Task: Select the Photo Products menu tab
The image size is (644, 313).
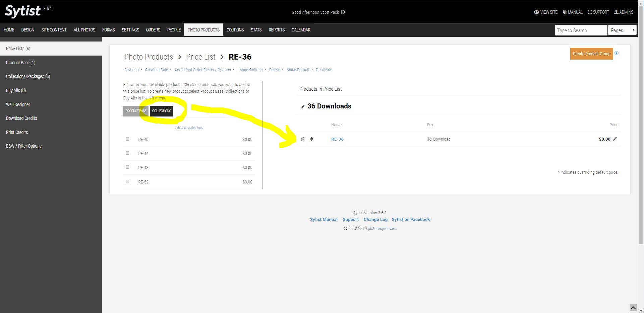Action: (203, 30)
